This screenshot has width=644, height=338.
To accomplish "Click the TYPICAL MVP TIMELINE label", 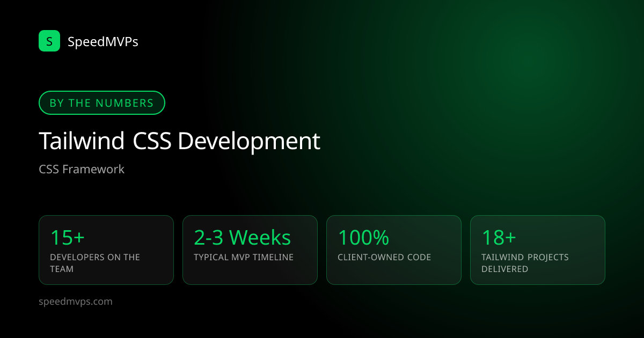I will pyautogui.click(x=244, y=258).
